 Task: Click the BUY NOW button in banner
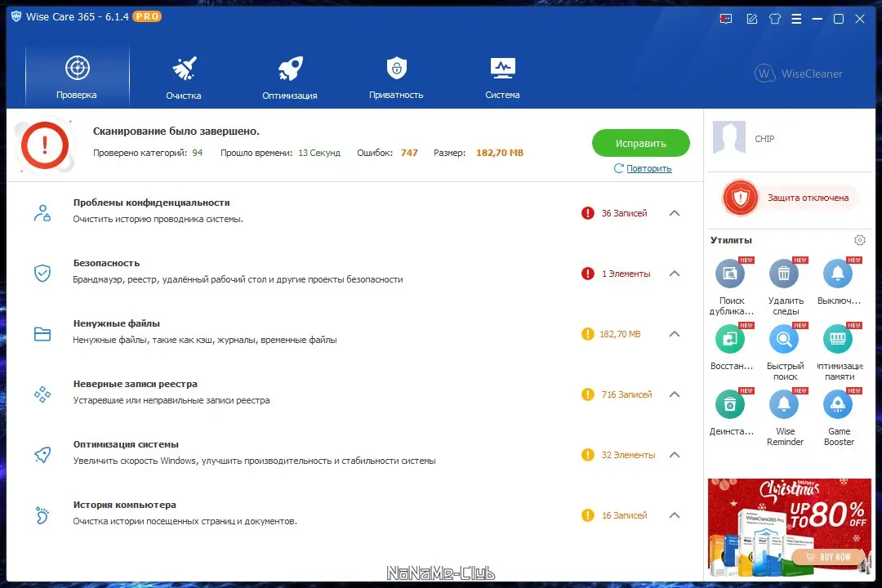point(828,557)
